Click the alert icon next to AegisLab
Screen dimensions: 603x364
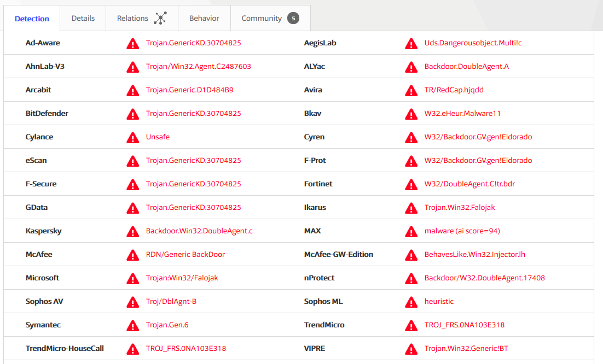(411, 43)
